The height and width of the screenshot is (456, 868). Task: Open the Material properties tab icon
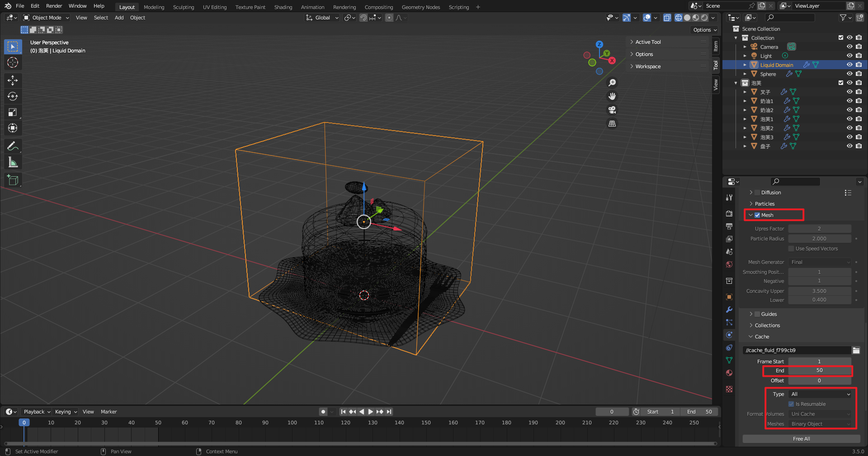pos(729,373)
